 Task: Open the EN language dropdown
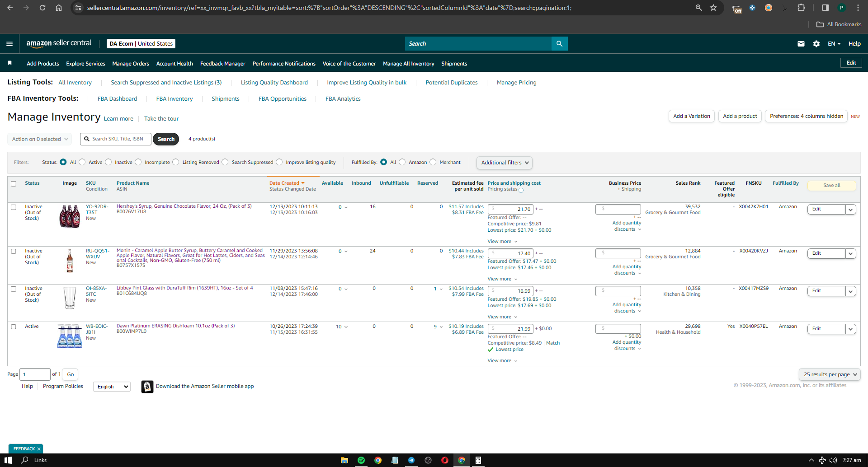pos(834,44)
